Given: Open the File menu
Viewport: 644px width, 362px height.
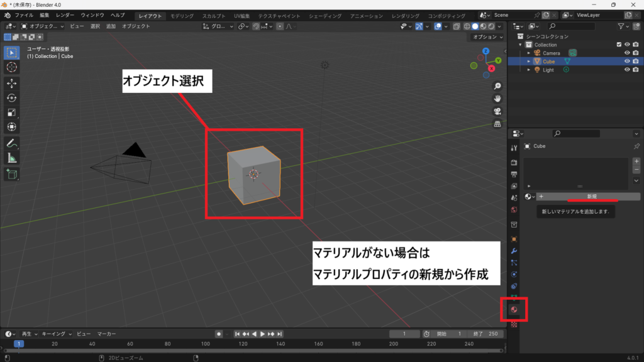Looking at the screenshot, I should point(25,15).
